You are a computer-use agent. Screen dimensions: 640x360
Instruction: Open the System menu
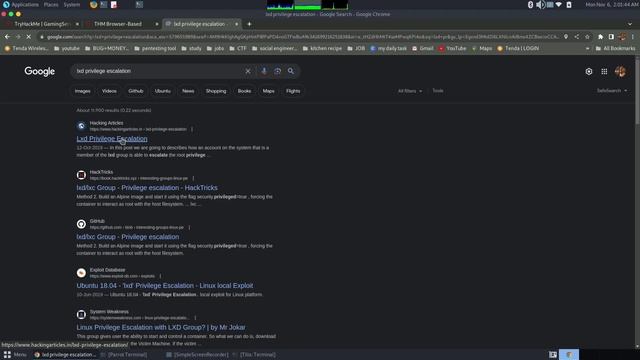point(72,5)
